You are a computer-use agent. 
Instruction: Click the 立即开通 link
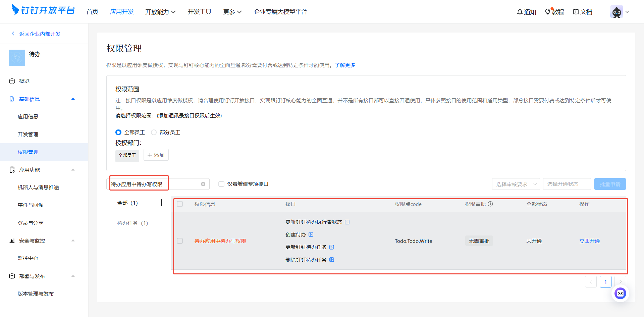[x=589, y=241]
